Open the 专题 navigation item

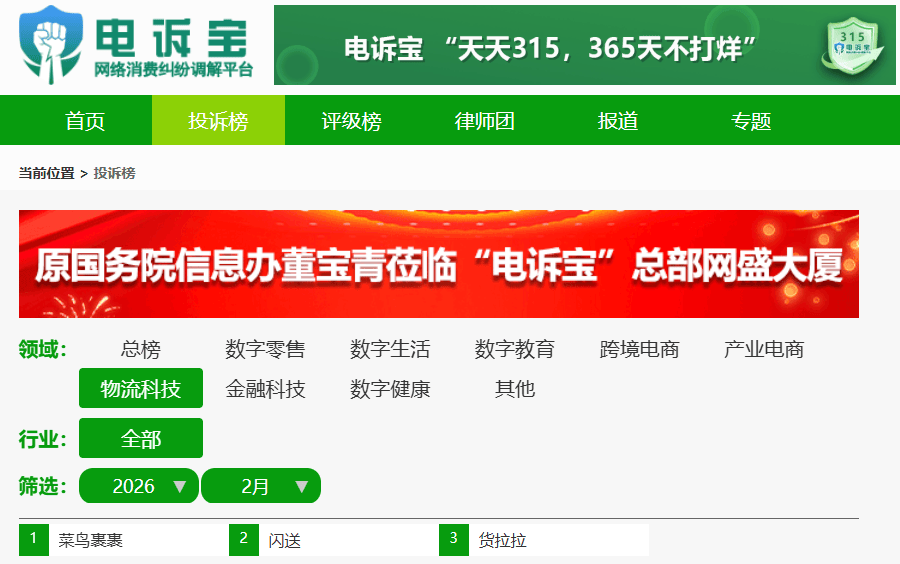pos(751,122)
